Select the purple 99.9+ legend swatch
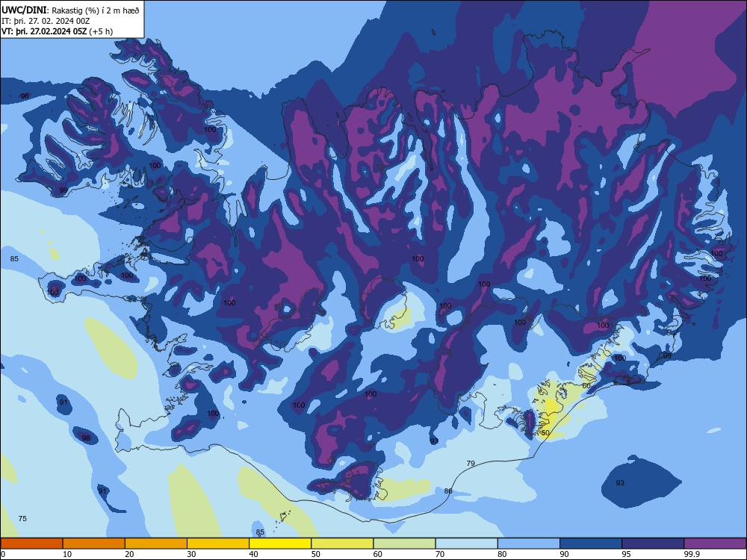Screen dimensions: 747x560 pyautogui.click(x=715, y=544)
